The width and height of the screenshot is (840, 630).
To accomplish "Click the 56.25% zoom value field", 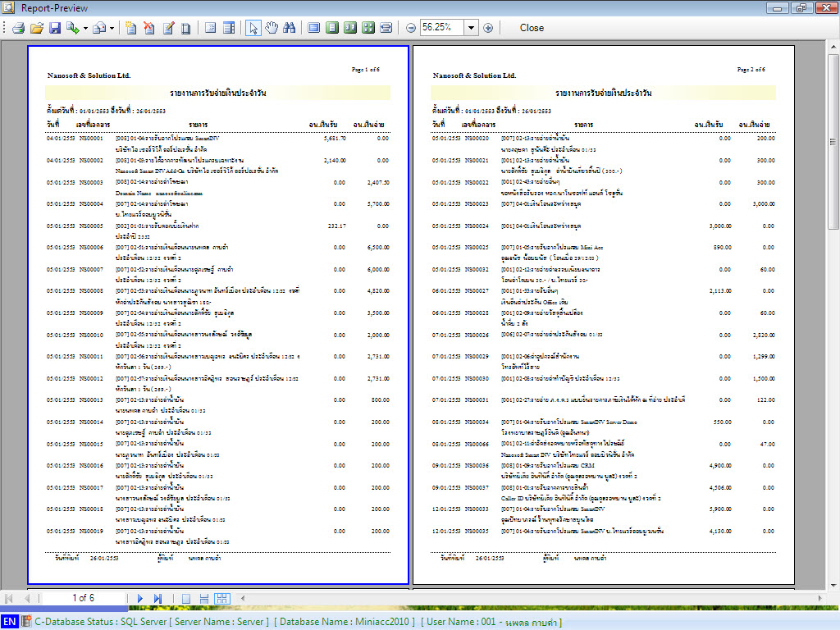I will [x=441, y=27].
